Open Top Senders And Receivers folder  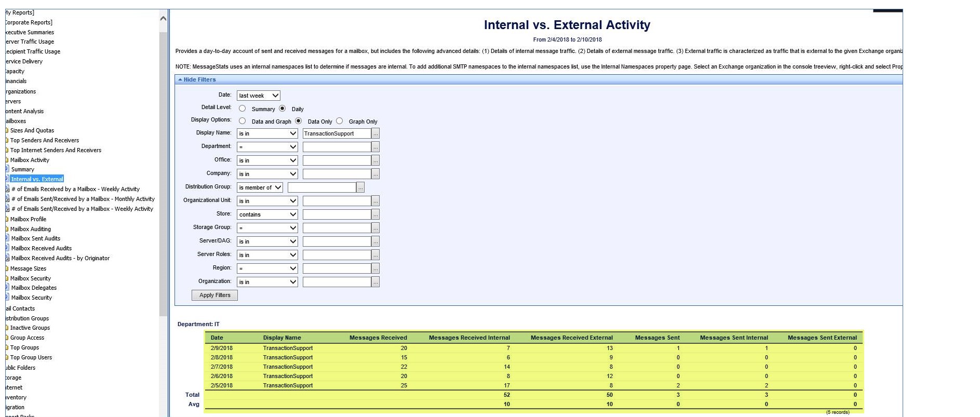[x=45, y=140]
